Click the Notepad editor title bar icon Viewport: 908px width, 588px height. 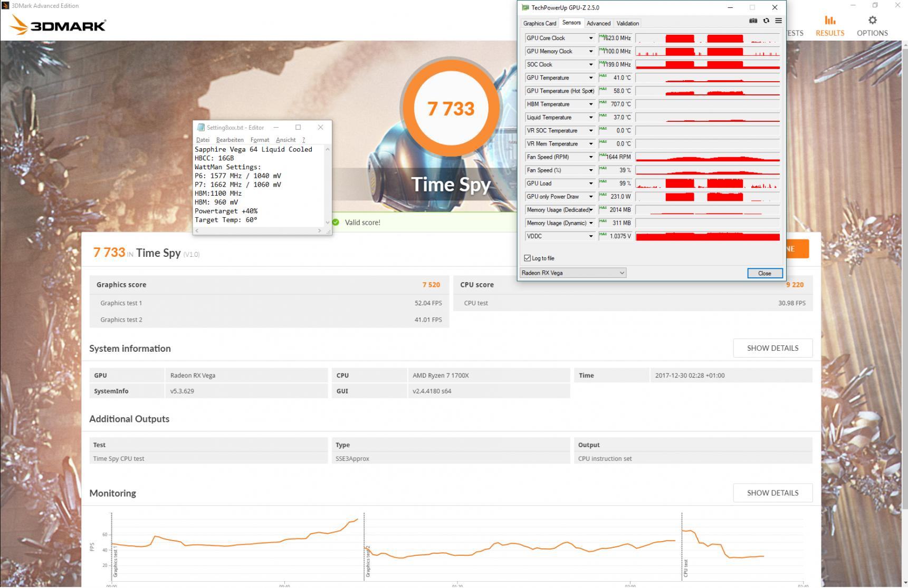[200, 127]
